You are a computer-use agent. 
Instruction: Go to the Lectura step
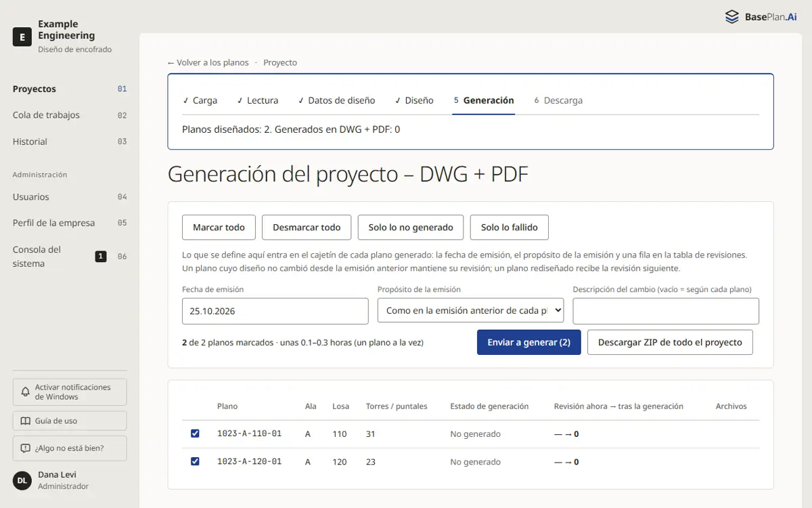click(257, 100)
